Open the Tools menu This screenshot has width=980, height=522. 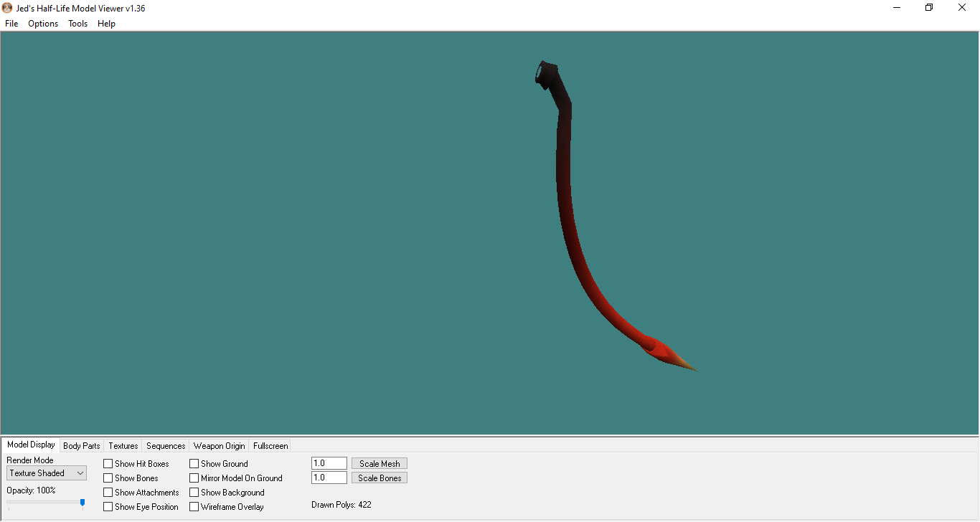coord(77,24)
